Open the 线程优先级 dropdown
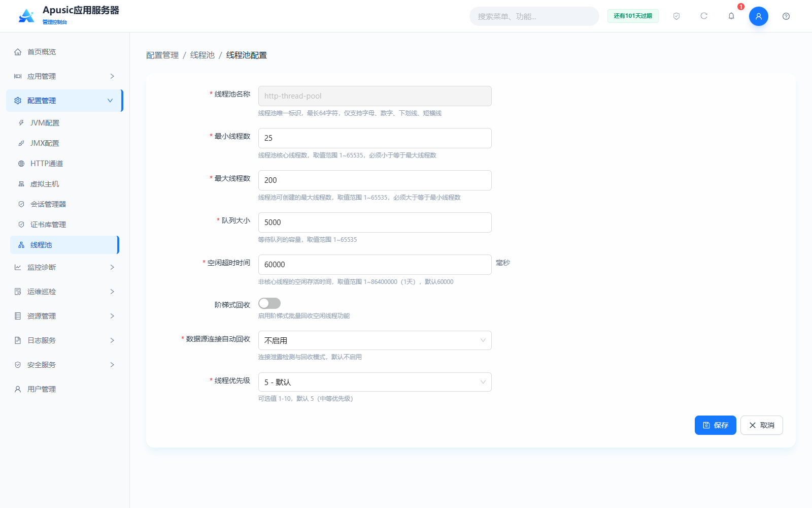Screen dimensions: 812x508 [x=375, y=382]
